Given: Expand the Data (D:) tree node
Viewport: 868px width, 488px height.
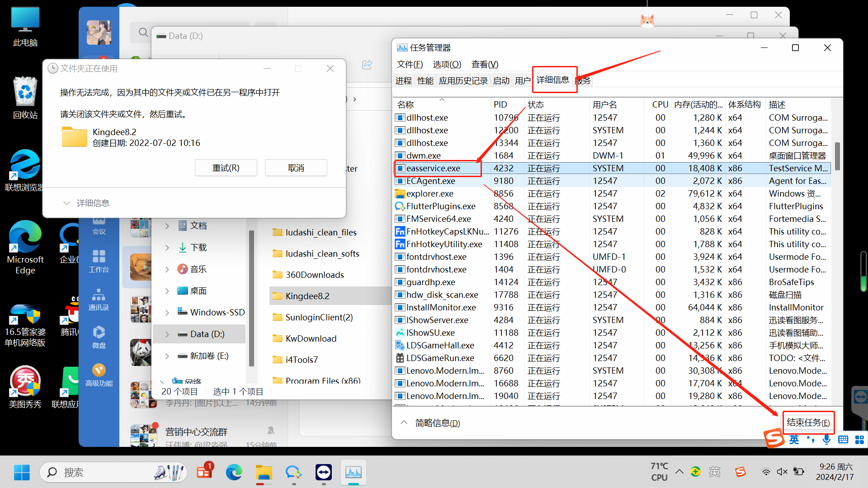Looking at the screenshot, I should [x=167, y=334].
